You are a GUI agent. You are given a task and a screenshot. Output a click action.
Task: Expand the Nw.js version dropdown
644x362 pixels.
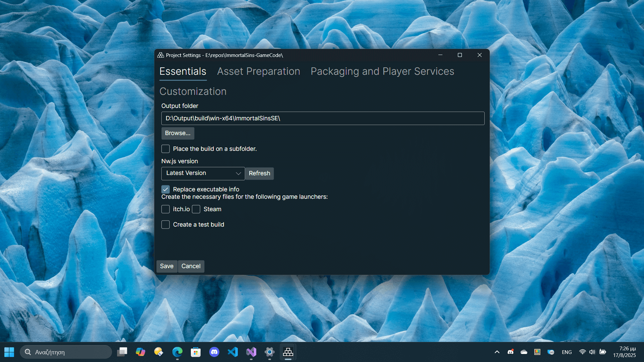pyautogui.click(x=203, y=173)
